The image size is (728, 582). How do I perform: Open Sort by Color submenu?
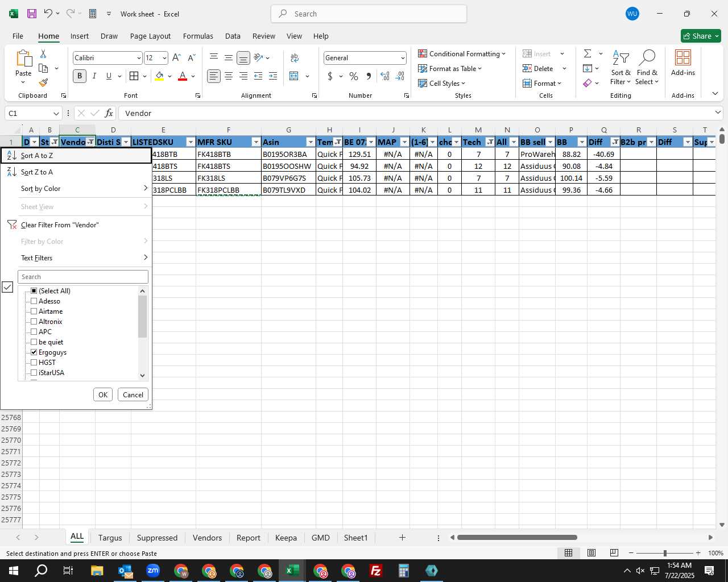point(76,188)
